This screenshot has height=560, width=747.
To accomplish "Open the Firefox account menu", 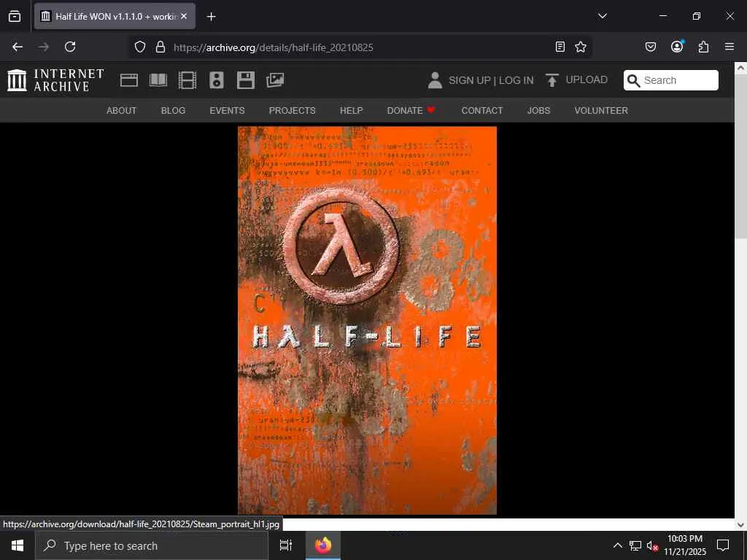I will (677, 47).
